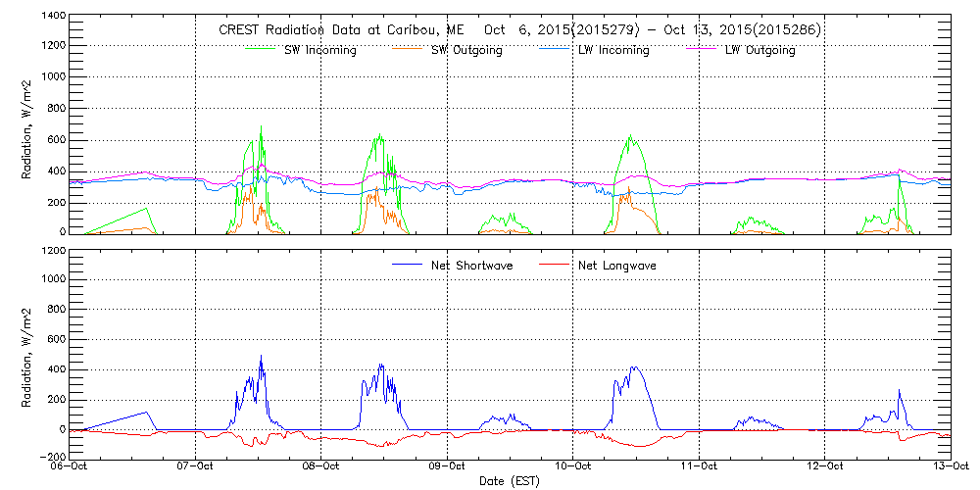
Task: Select the LW Outgoing legend entry
Action: (759, 50)
